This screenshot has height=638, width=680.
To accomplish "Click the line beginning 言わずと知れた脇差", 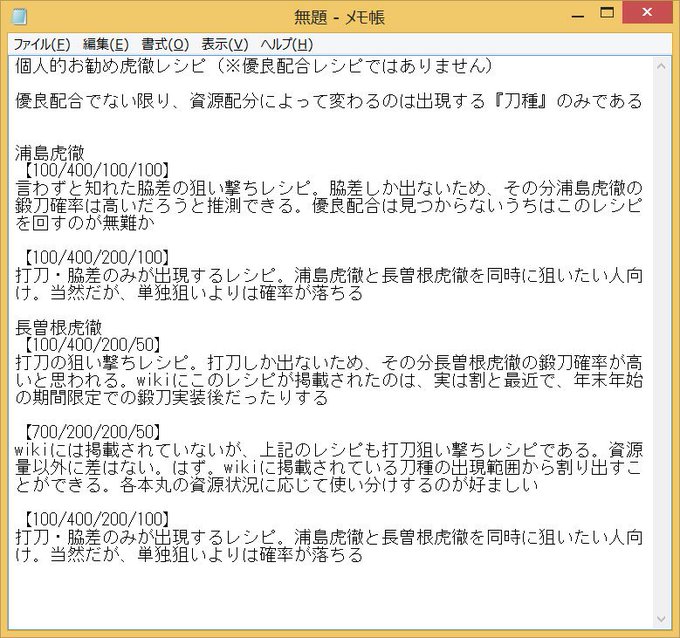I will (328, 188).
